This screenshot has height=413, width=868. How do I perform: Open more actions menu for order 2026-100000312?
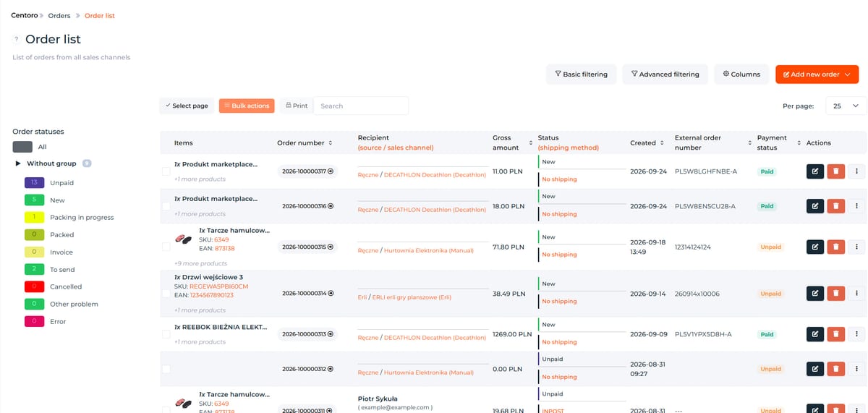click(x=856, y=369)
